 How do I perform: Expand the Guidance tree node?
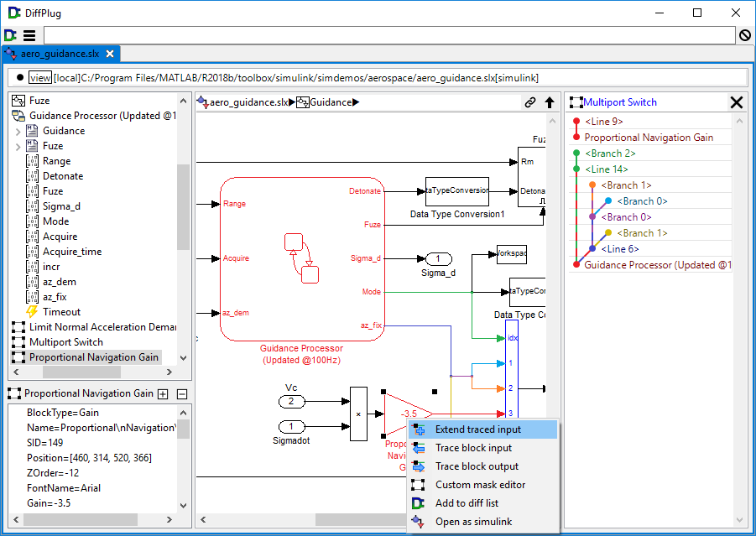point(18,131)
